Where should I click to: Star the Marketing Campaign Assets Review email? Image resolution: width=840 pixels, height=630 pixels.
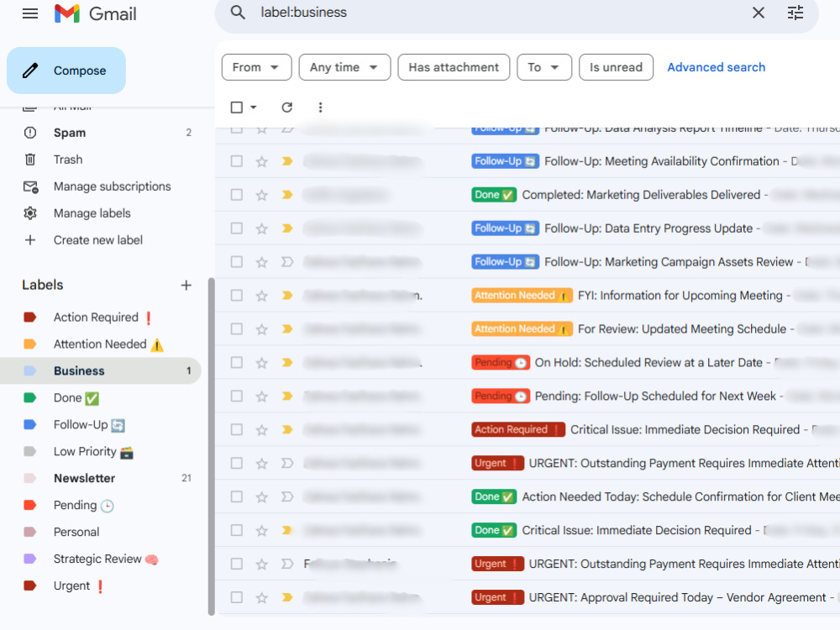point(261,262)
